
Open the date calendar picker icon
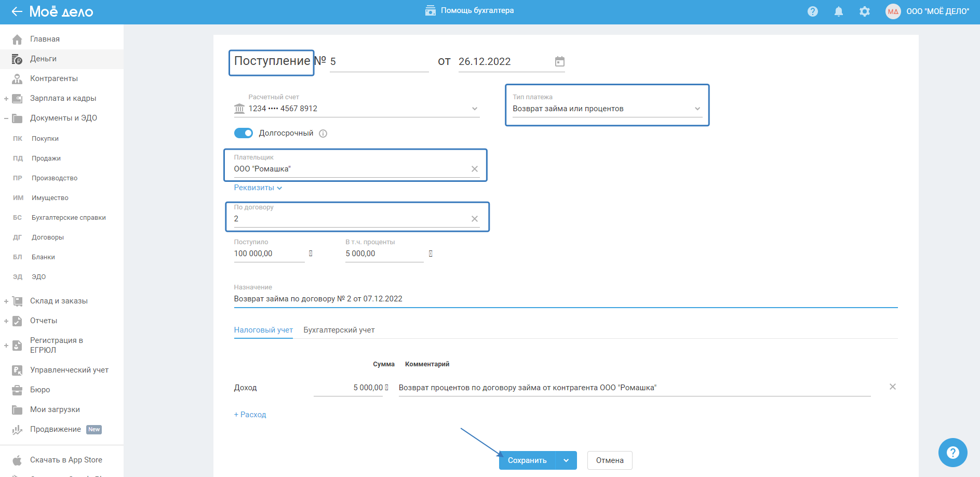pos(559,61)
